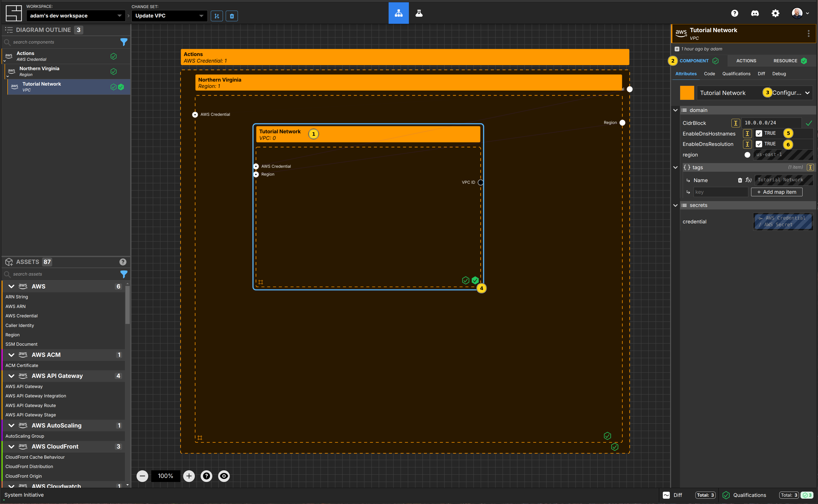Open the Qualifications sub-tab
Viewport: 818px width, 504px height.
point(736,74)
